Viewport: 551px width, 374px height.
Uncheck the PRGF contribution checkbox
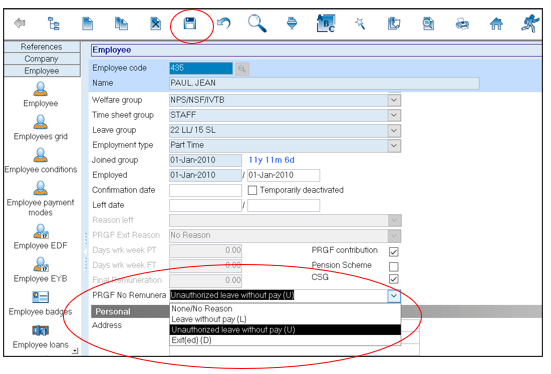point(394,252)
